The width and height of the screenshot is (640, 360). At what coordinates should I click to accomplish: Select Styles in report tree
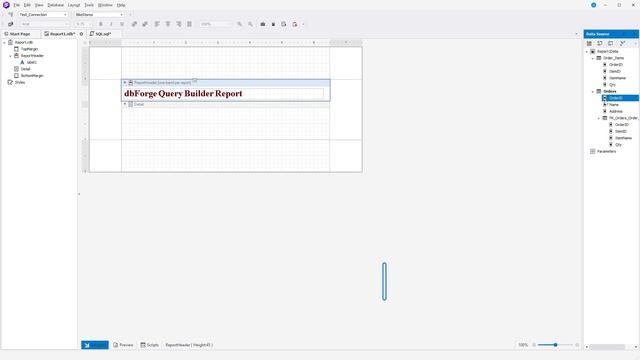pyautogui.click(x=20, y=82)
